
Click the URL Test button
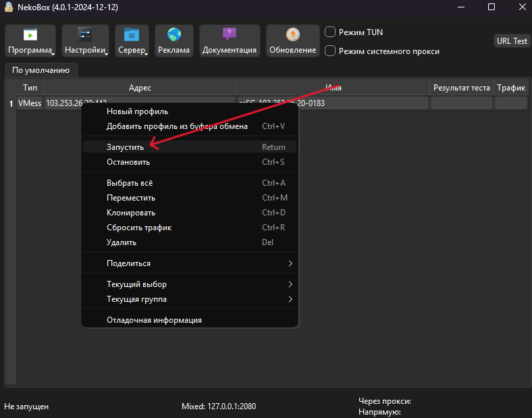[x=512, y=41]
